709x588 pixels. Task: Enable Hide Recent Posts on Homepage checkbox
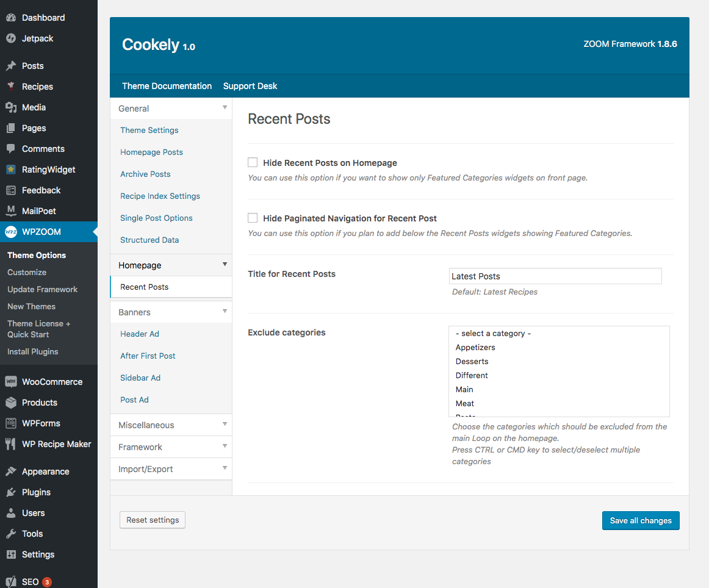(x=253, y=162)
